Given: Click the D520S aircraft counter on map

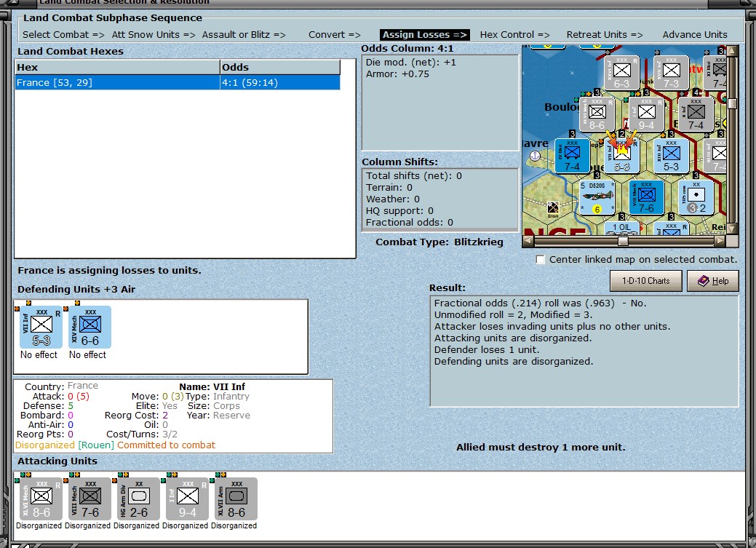Looking at the screenshot, I should (x=597, y=197).
